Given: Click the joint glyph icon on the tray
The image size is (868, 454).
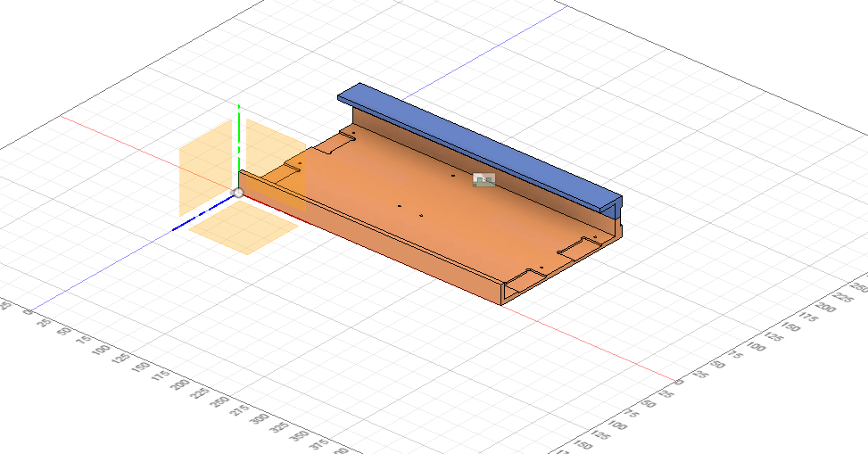Looking at the screenshot, I should 484,180.
